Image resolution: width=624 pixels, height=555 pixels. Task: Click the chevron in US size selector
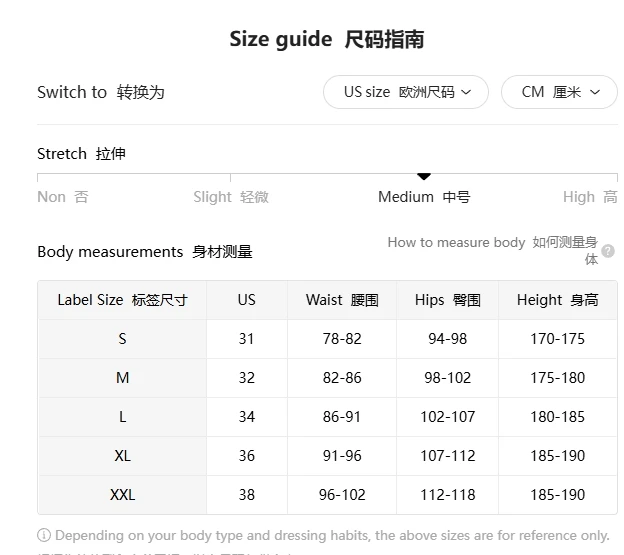pos(466,92)
